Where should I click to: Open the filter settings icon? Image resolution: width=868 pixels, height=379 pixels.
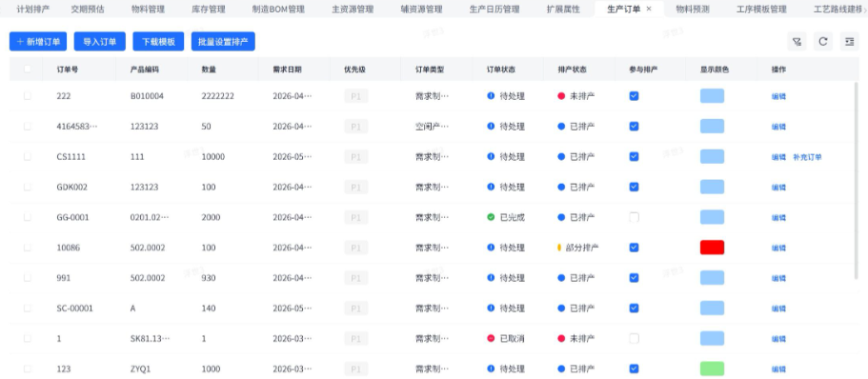point(797,42)
